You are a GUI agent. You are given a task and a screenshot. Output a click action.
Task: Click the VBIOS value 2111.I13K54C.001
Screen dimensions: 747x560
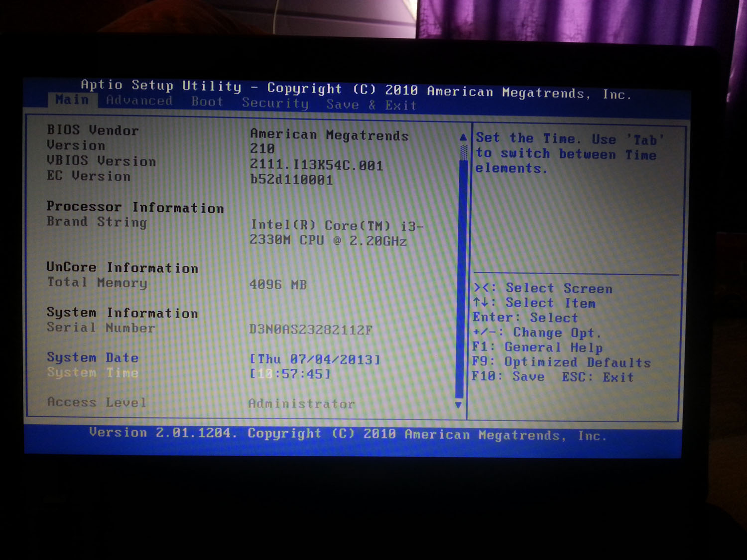point(317,165)
